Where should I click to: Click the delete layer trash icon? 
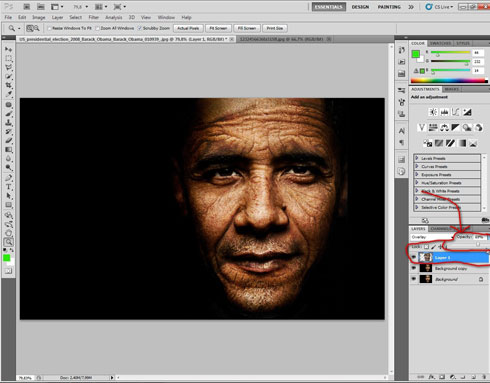tap(484, 377)
